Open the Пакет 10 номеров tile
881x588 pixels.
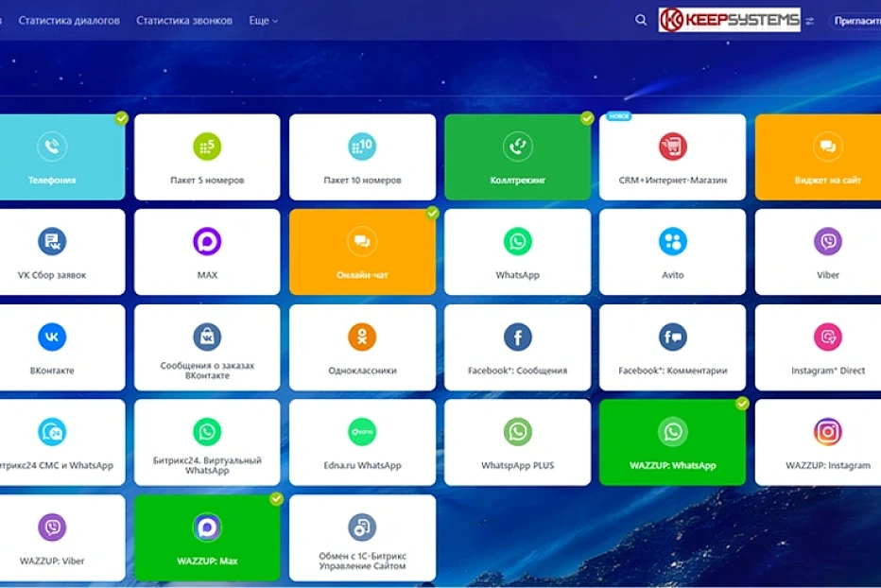(x=362, y=157)
